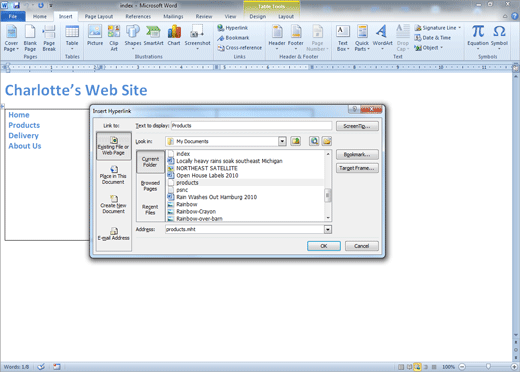Cancel the Insert Hyperlink dialog
The width and height of the screenshot is (520, 372).
pyautogui.click(x=362, y=246)
